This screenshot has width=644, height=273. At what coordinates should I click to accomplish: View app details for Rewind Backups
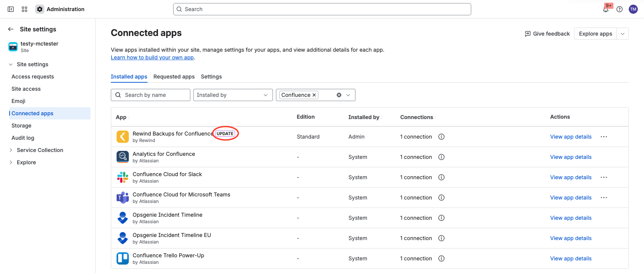pyautogui.click(x=571, y=137)
